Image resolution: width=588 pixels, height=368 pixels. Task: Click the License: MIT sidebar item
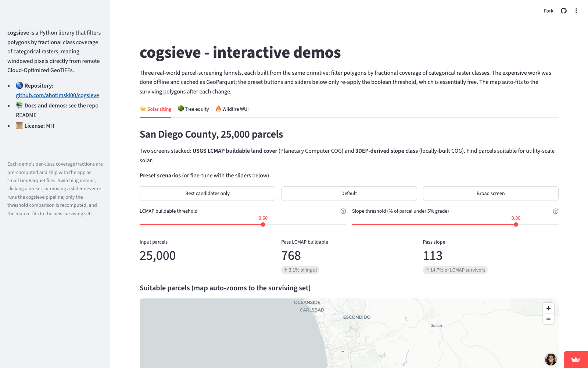tap(36, 126)
